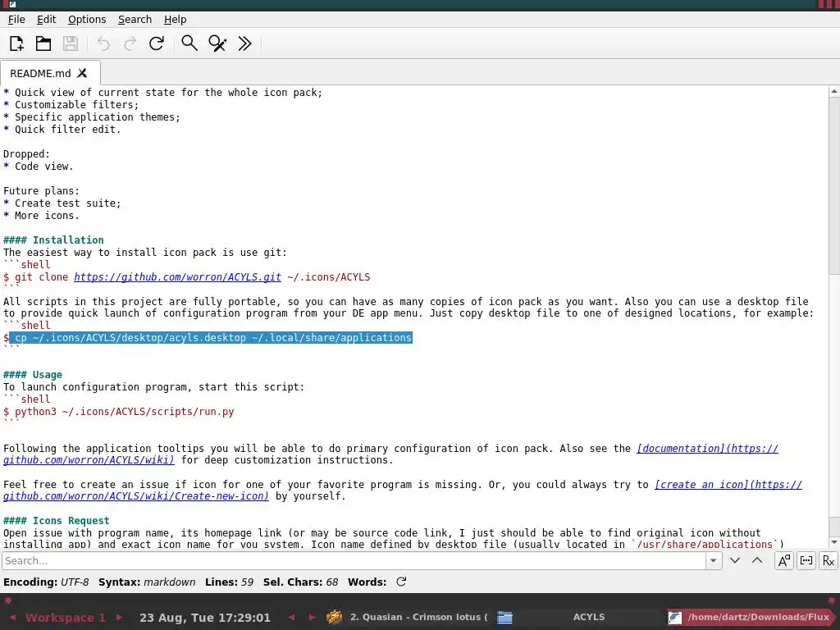Create a new document with toolbar icon

(16, 43)
